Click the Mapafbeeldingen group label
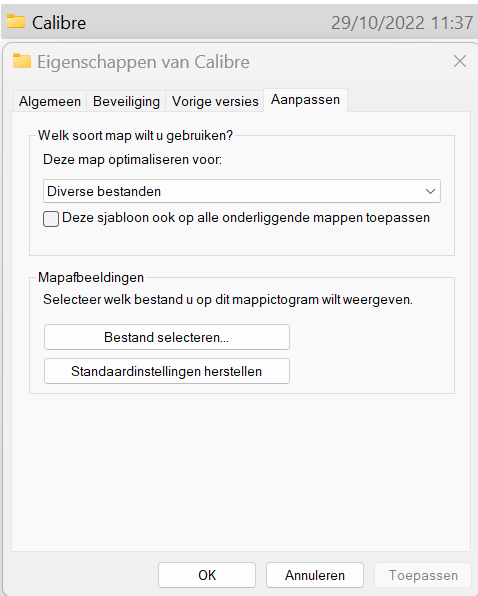 point(91,277)
